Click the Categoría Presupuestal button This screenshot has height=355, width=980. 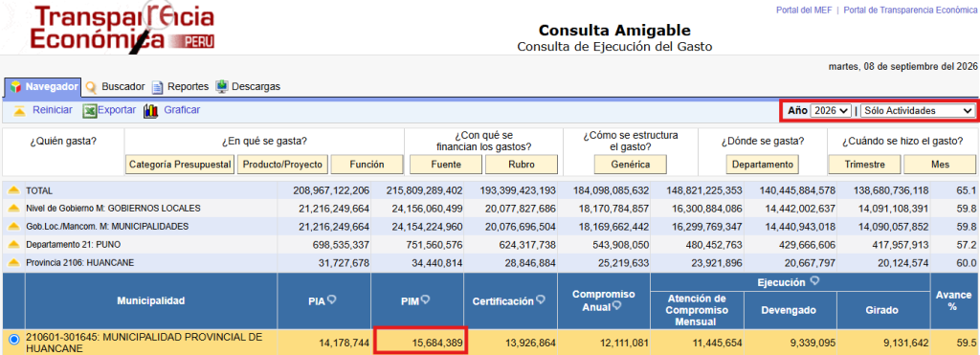(179, 165)
